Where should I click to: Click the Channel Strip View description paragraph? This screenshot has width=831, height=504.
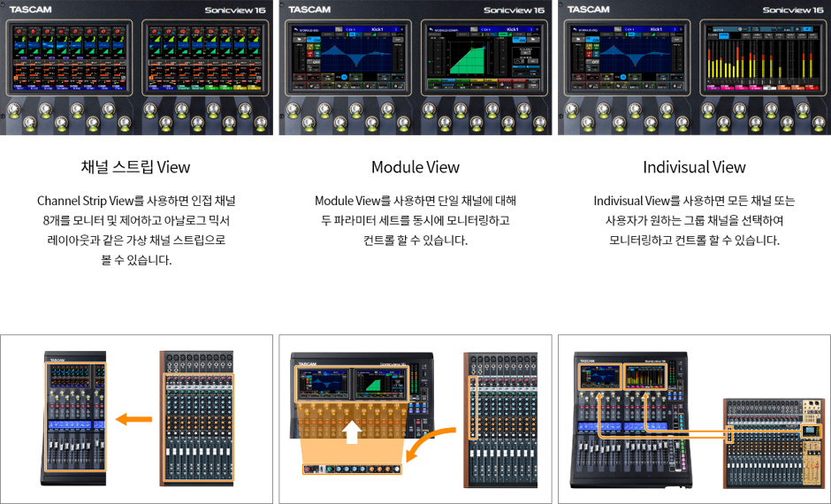pos(136,230)
